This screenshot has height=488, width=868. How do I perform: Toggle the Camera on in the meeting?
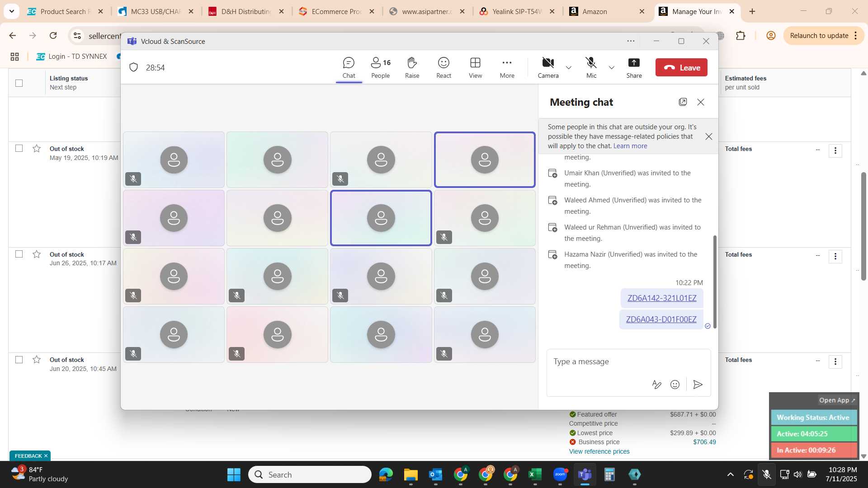(548, 68)
